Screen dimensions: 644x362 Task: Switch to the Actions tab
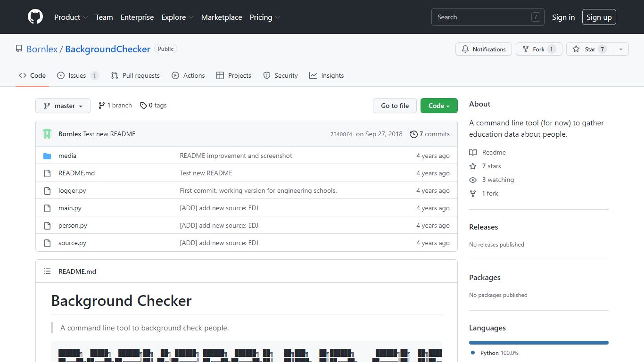coord(188,75)
